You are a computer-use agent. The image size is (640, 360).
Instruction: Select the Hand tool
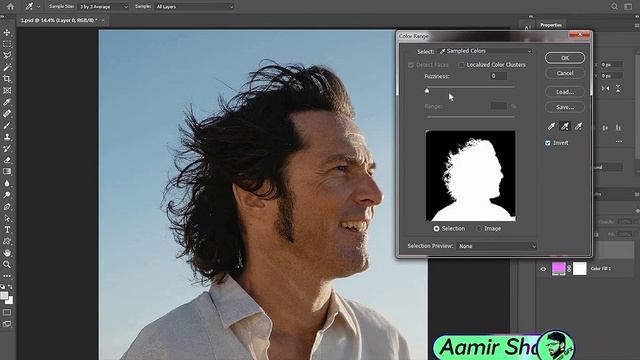pos(7,253)
